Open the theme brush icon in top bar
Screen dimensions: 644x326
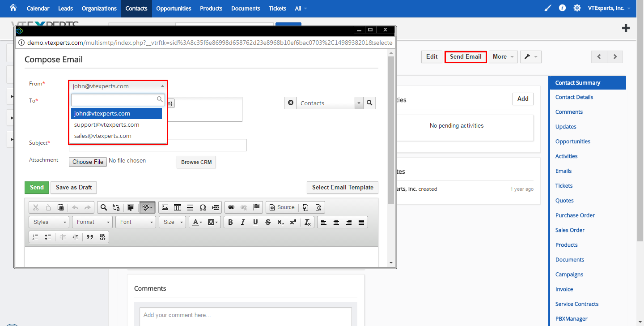pyautogui.click(x=548, y=8)
